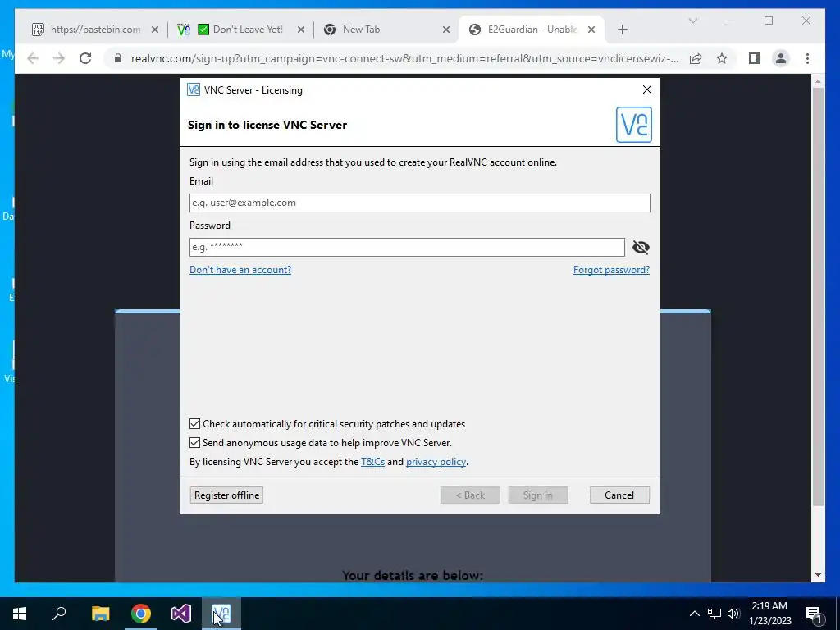Click "Your details are below:" page text
840x630 pixels.
coord(413,575)
